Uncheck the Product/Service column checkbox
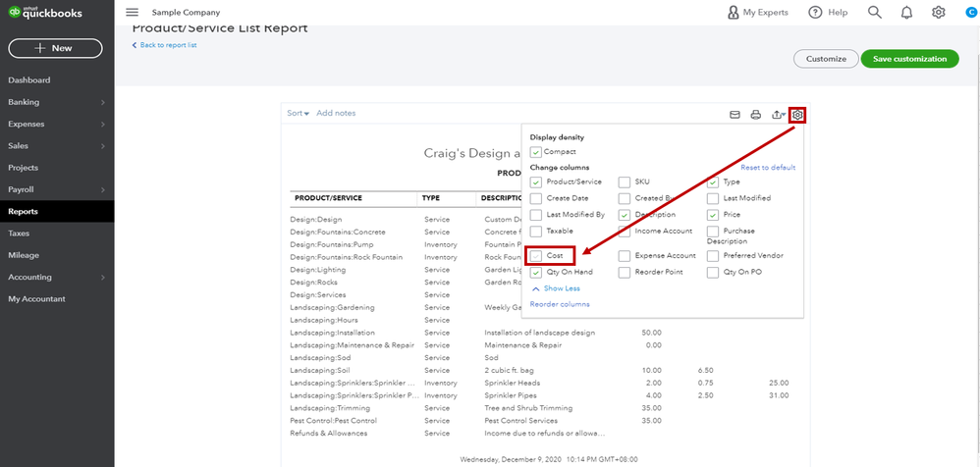 point(535,182)
